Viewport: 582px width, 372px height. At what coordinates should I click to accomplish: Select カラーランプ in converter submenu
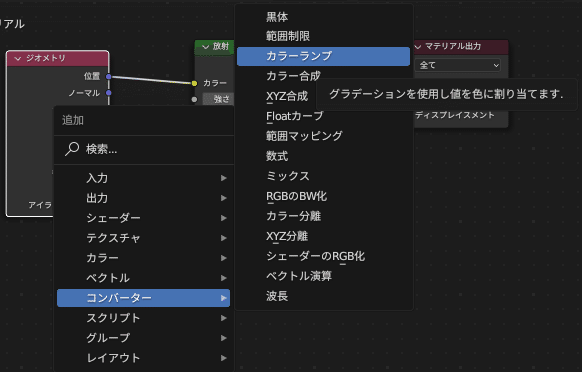(x=323, y=56)
